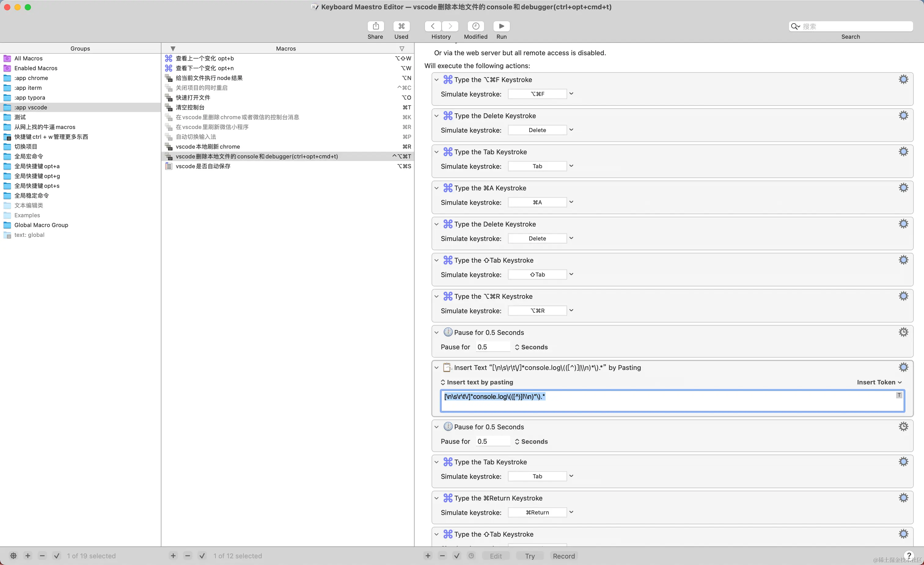Click the filter triangle in Macros header

click(x=173, y=48)
